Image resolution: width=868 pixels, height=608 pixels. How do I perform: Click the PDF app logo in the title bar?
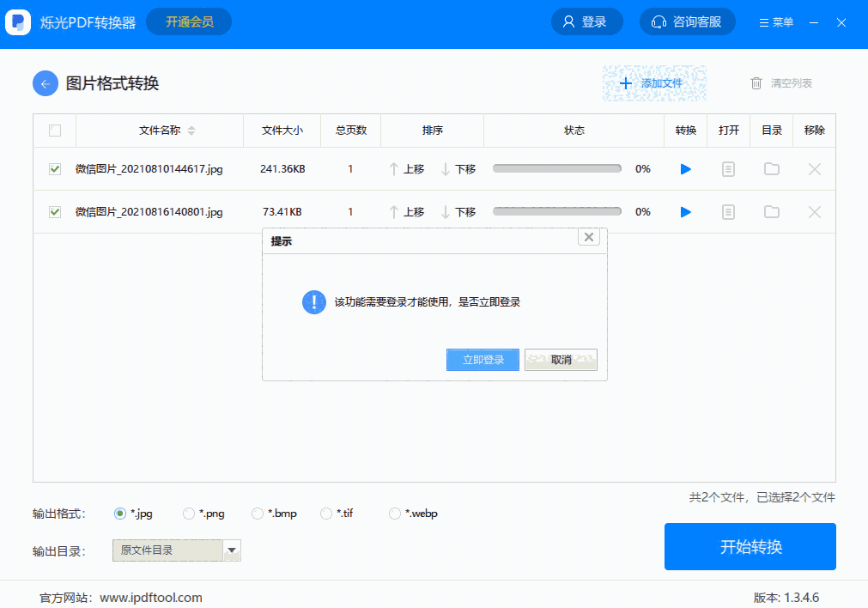pyautogui.click(x=17, y=21)
